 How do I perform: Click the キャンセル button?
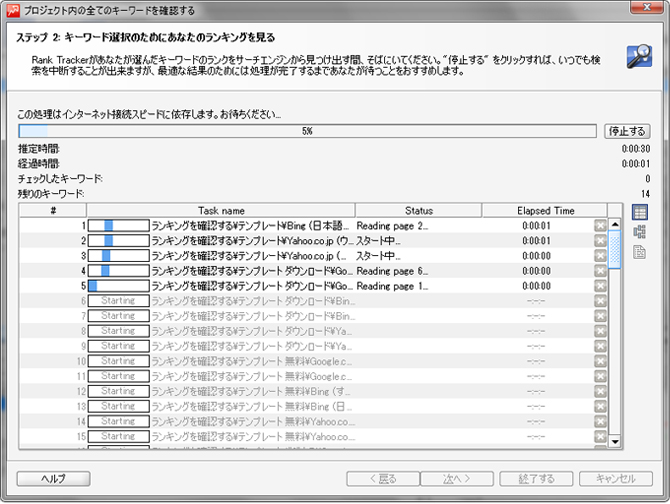(x=616, y=479)
